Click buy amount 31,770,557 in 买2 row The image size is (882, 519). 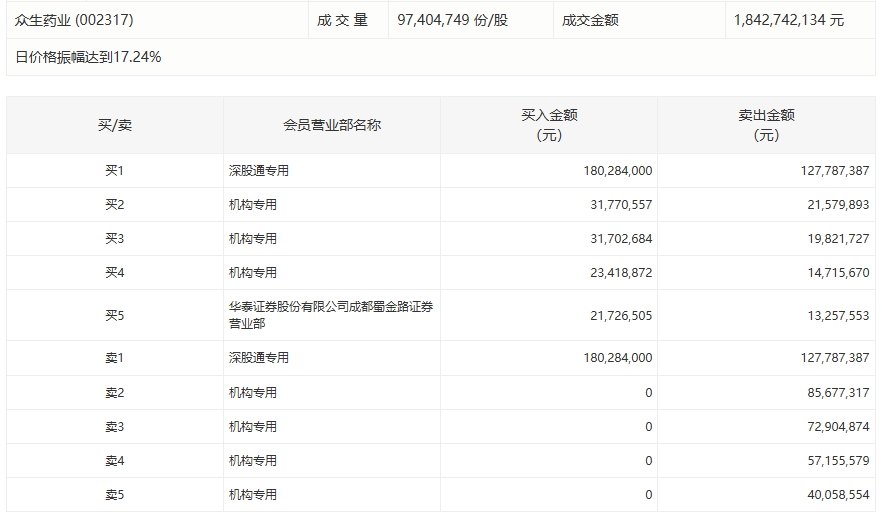click(x=617, y=205)
